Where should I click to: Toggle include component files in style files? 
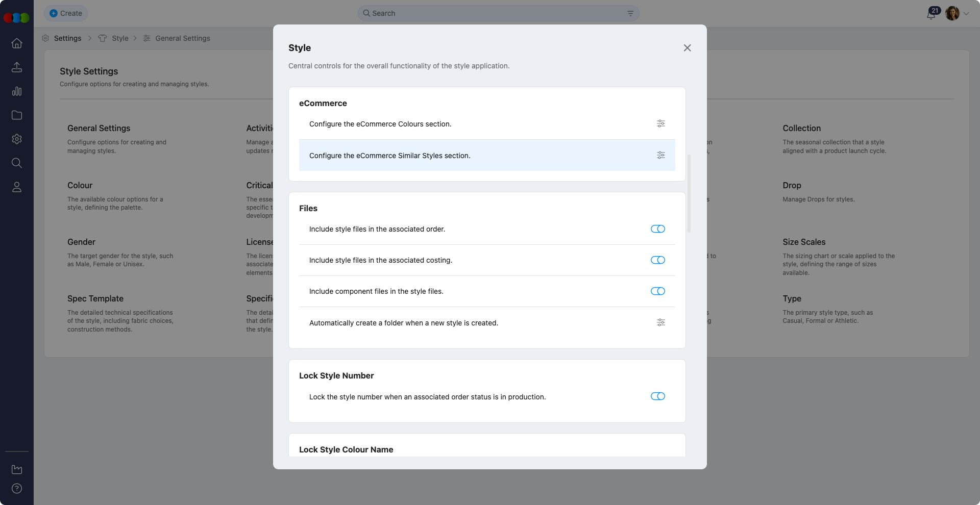click(x=657, y=291)
